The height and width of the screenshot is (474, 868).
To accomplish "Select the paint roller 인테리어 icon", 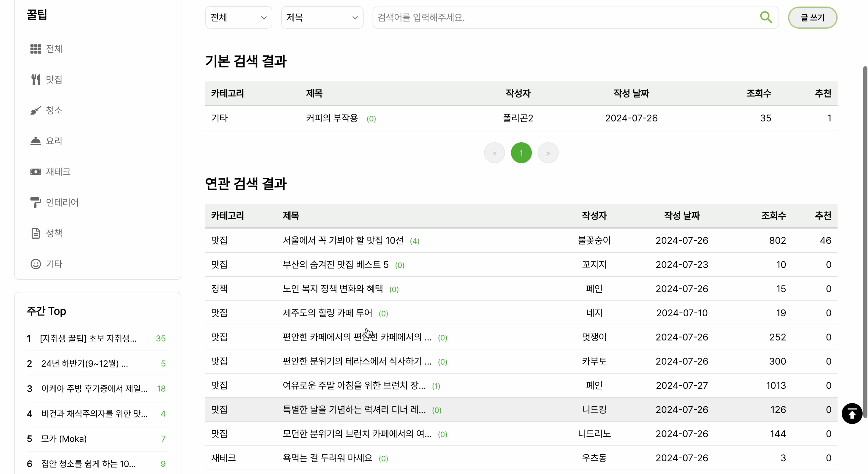I will pyautogui.click(x=35, y=202).
